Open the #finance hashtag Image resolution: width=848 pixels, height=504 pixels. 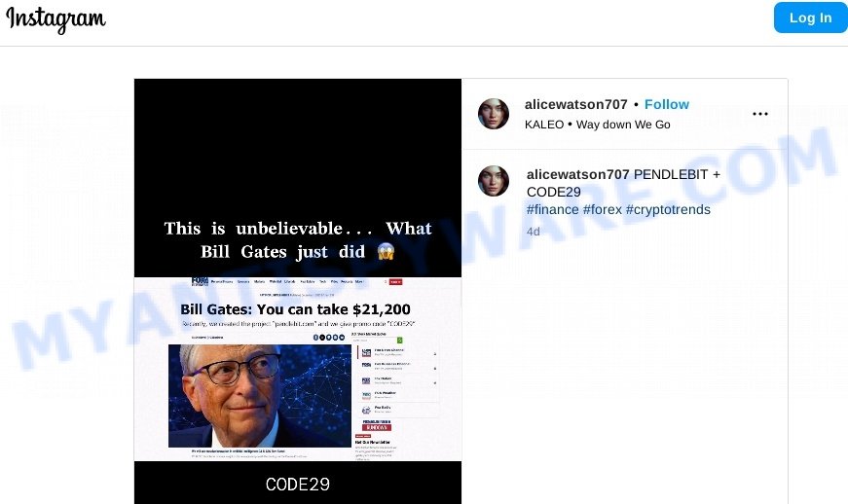(553, 209)
